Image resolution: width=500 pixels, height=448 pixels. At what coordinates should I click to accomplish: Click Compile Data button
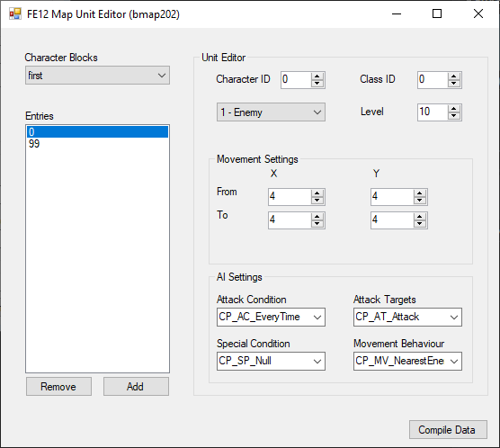coord(448,429)
